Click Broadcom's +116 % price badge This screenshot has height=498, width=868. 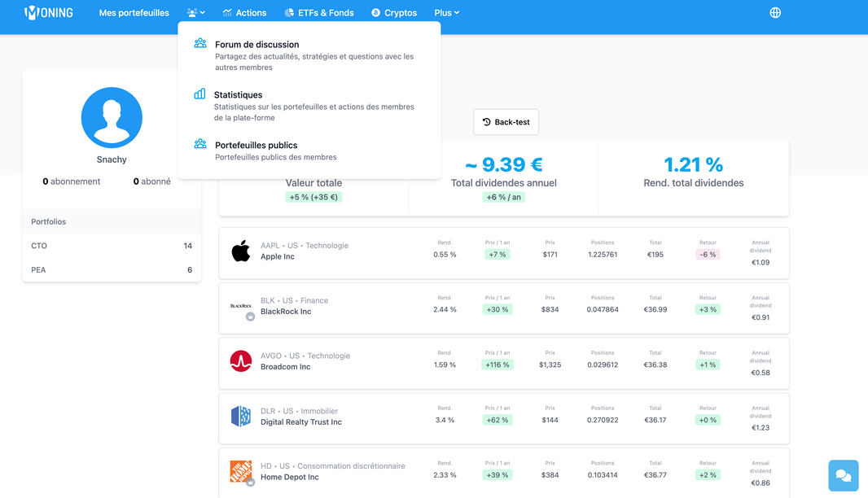498,365
